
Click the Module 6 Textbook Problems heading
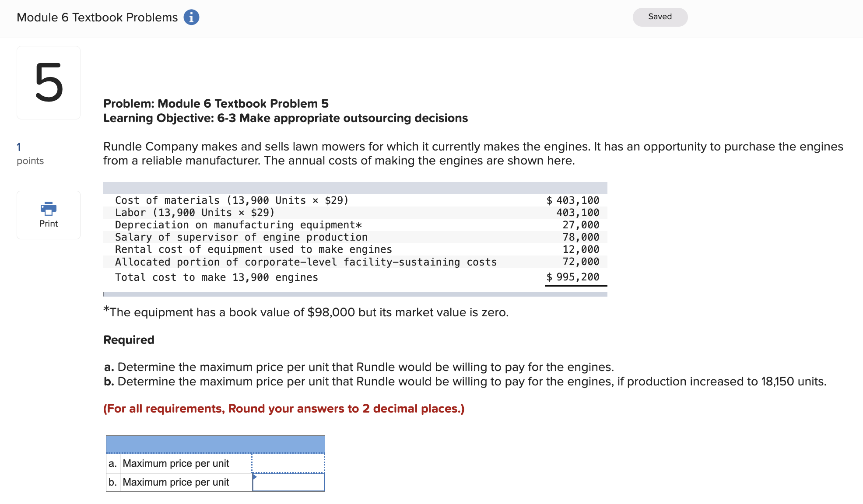(97, 17)
